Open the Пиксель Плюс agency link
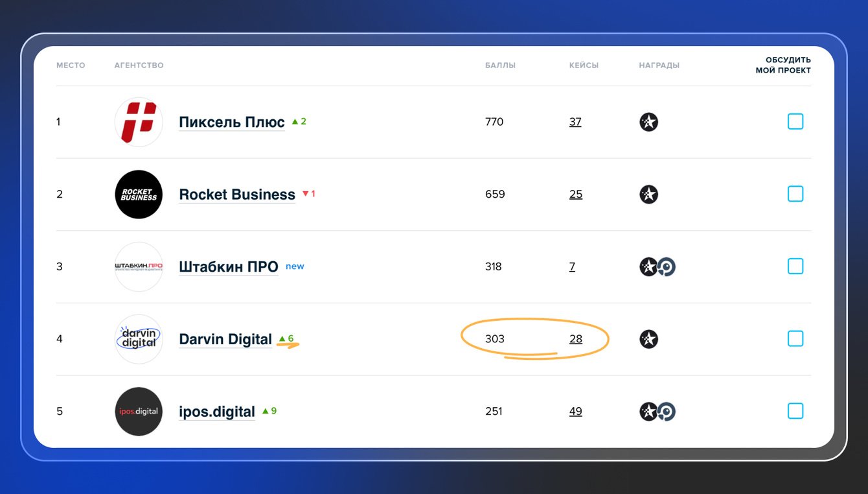Screen dimensions: 868x494 point(232,122)
